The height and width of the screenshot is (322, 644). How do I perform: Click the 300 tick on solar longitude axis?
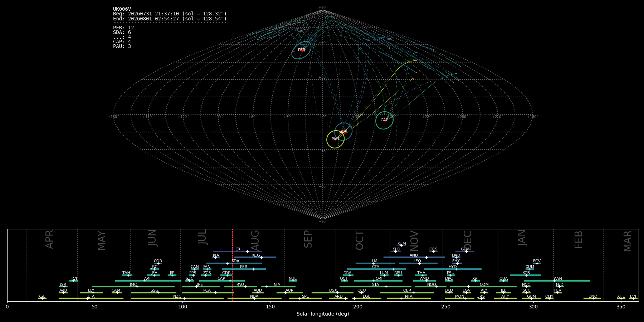tap(533, 307)
